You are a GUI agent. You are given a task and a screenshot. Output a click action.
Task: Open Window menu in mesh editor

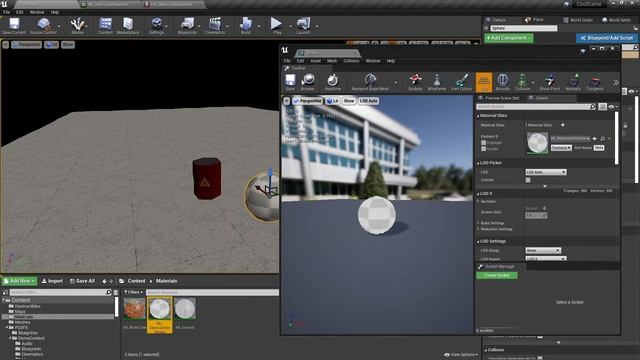[x=373, y=61]
